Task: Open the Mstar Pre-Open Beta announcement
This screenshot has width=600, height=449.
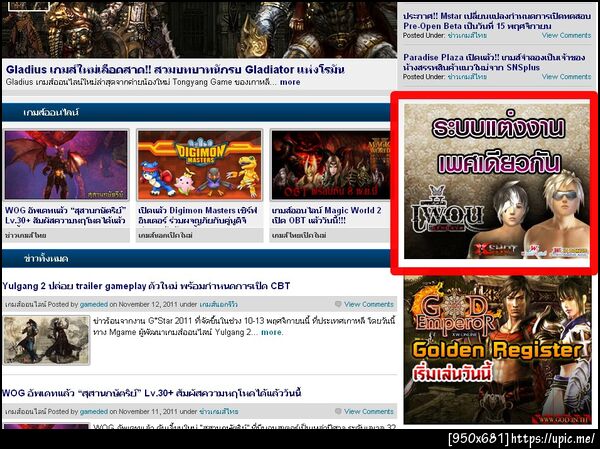Action: [x=497, y=21]
